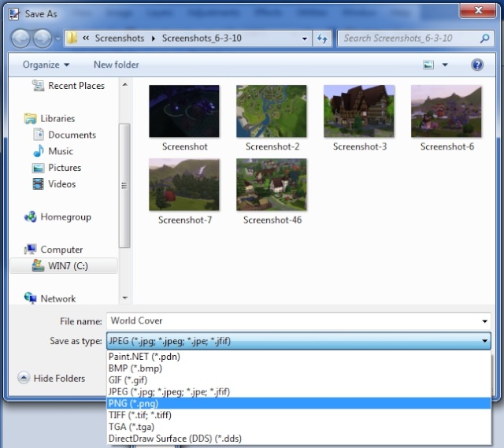Choose TIFF (*.tif; *.tiff) file type
The image size is (504, 448).
point(298,415)
